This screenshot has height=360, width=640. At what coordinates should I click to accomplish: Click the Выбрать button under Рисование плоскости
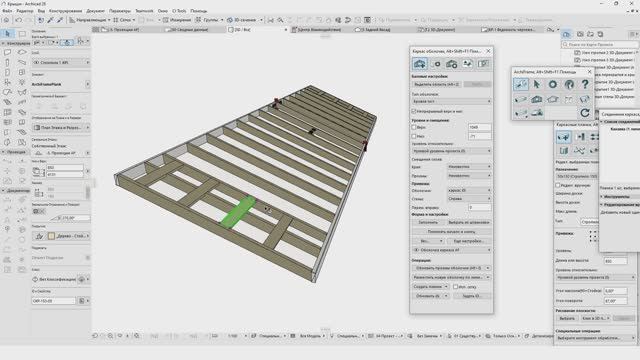567,318
